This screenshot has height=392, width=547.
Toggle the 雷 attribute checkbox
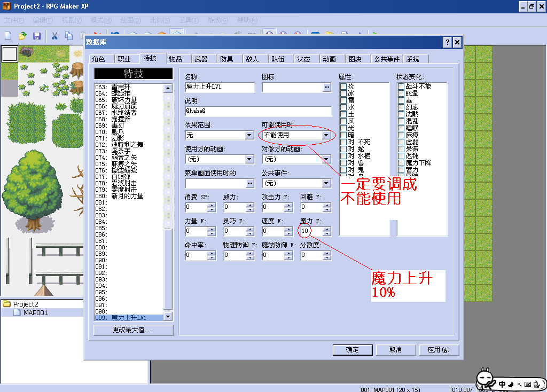pyautogui.click(x=343, y=100)
